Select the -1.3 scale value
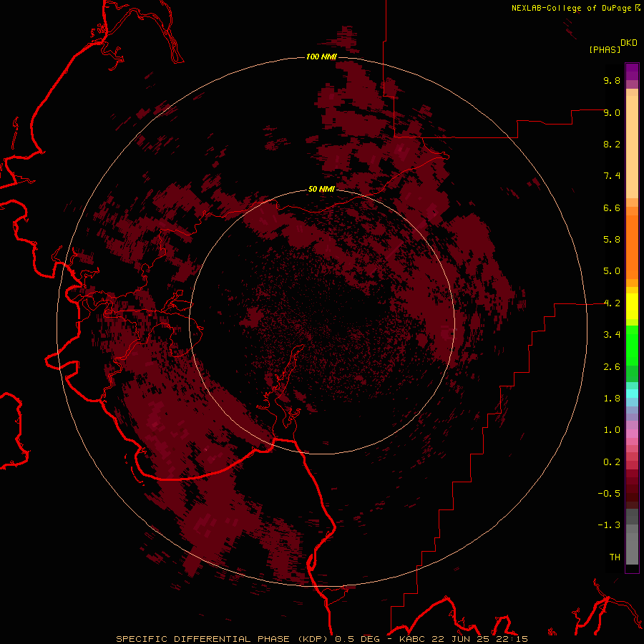The height and width of the screenshot is (644, 644). (609, 525)
